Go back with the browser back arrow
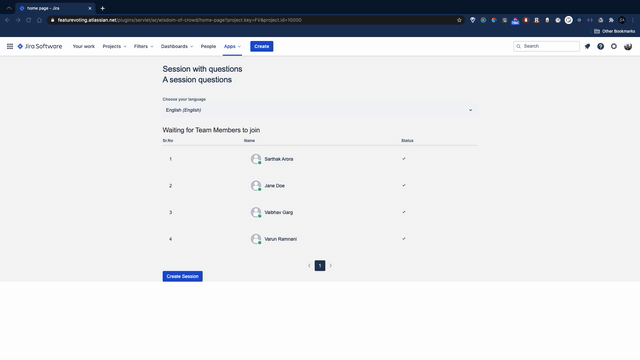Viewport: 640px width, 360px height. point(7,20)
